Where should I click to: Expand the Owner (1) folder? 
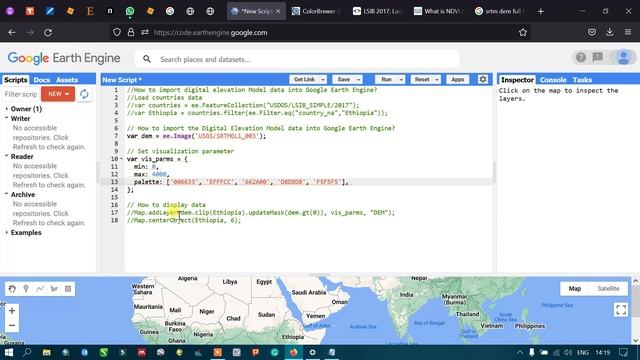[x=7, y=109]
